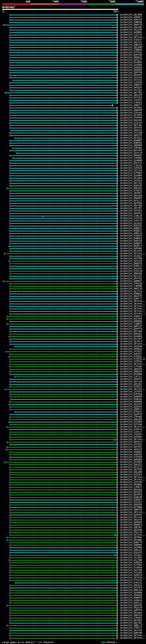Image resolution: width=146 pixels, height=644 pixels.
Task: Select the UniRef100_B3MSX7 label
Action: pyautogui.click(x=131, y=266)
